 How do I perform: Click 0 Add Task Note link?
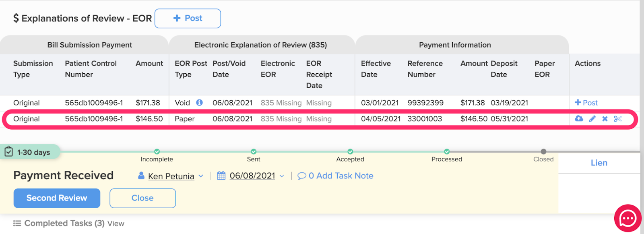[335, 176]
